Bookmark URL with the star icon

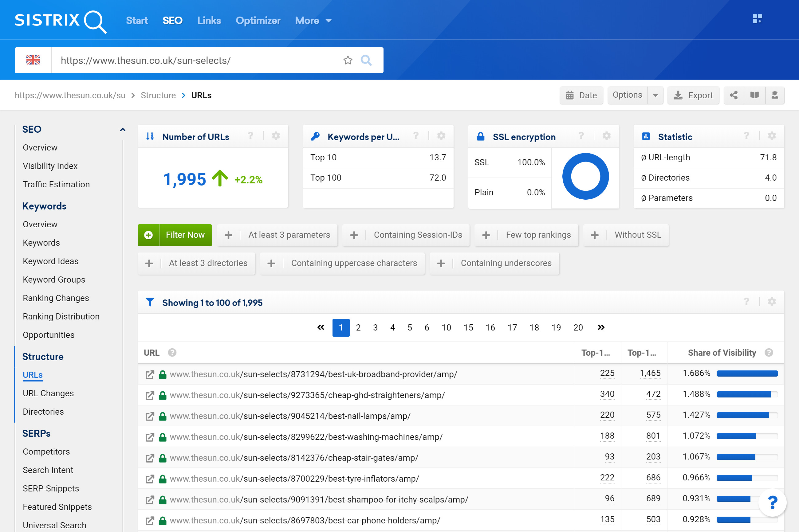point(348,60)
